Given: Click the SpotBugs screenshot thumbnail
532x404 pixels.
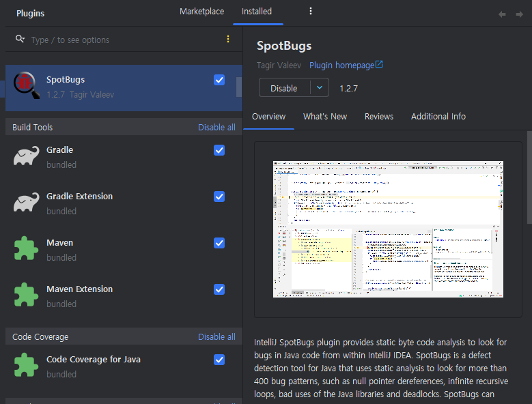Looking at the screenshot, I should [x=388, y=229].
